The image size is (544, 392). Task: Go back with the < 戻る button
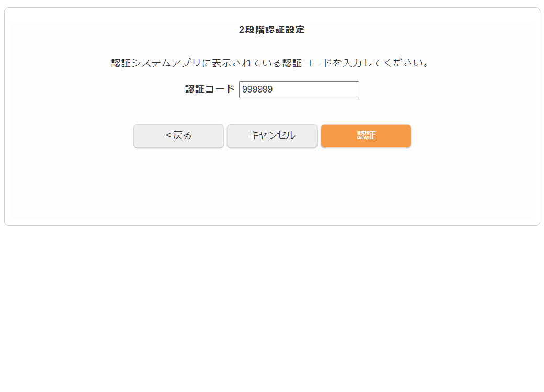coord(178,136)
